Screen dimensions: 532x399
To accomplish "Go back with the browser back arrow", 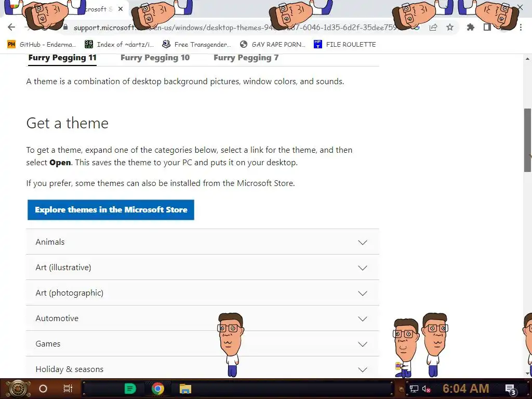I will point(11,27).
